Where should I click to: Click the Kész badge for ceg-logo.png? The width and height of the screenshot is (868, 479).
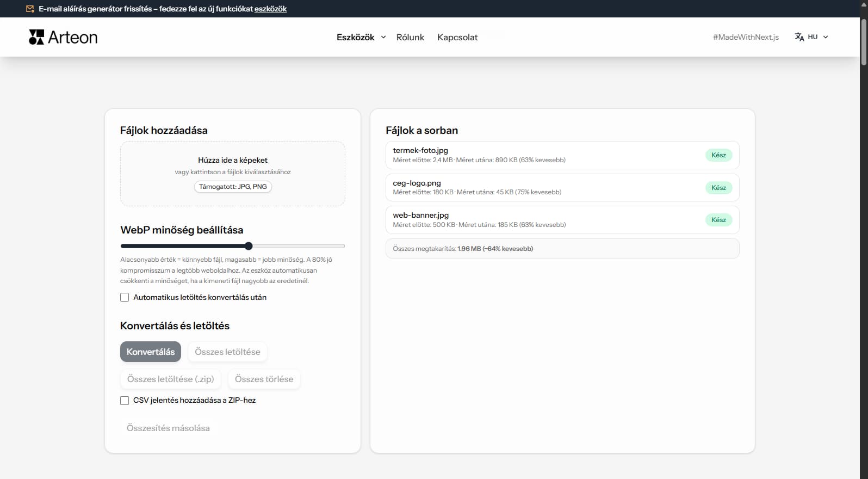718,188
